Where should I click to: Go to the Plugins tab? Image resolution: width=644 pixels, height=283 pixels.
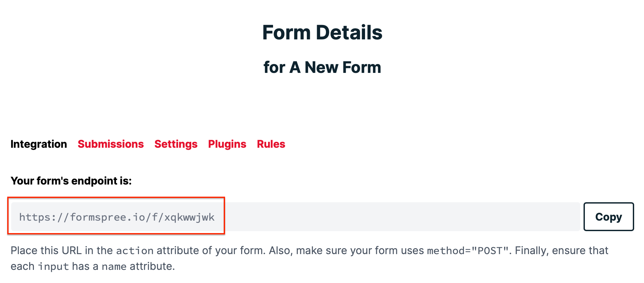click(x=227, y=144)
